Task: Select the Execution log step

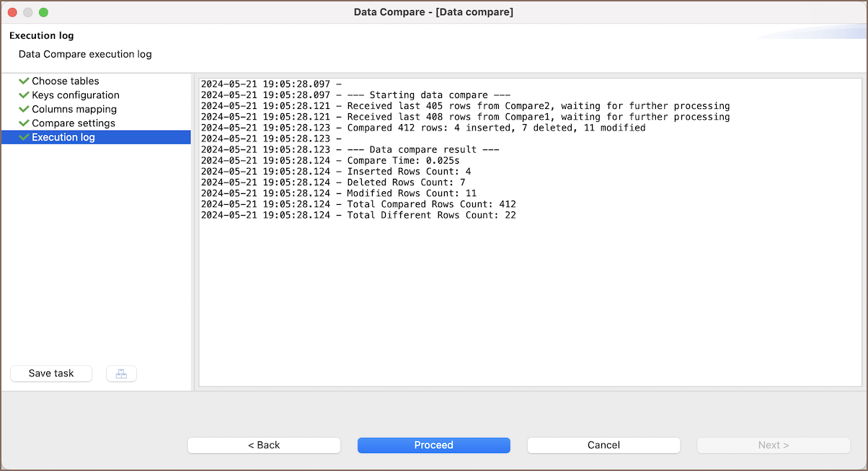Action: [x=63, y=137]
